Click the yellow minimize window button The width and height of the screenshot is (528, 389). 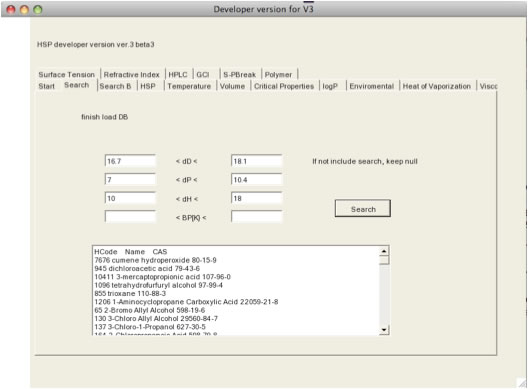(24, 9)
